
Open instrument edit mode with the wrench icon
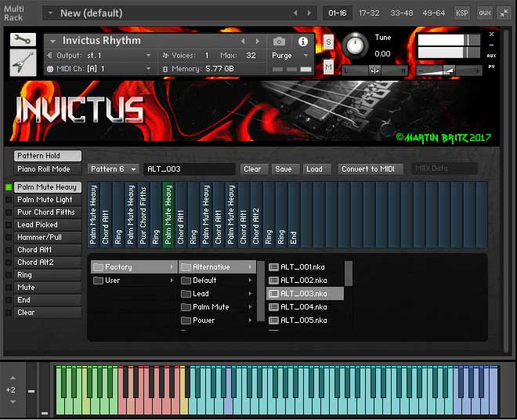(23, 40)
